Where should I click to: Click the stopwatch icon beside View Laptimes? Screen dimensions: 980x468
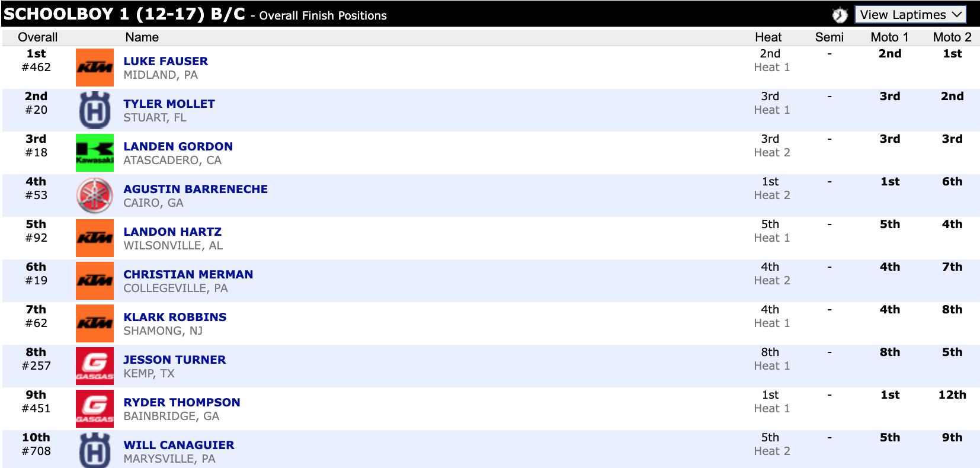840,15
